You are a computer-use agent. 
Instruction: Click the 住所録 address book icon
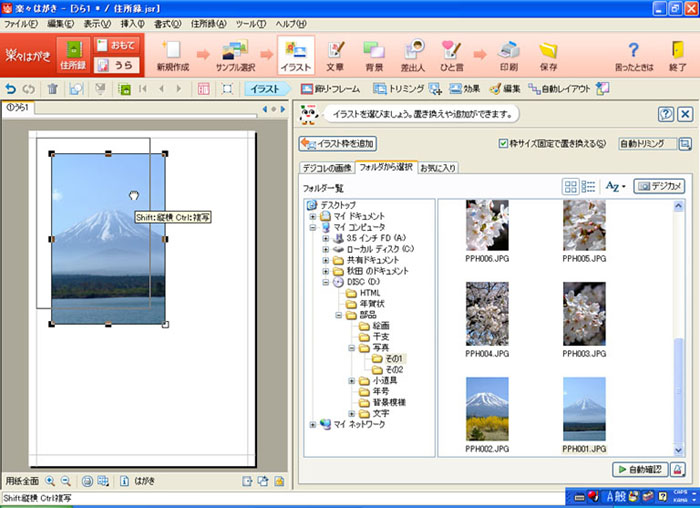72,56
